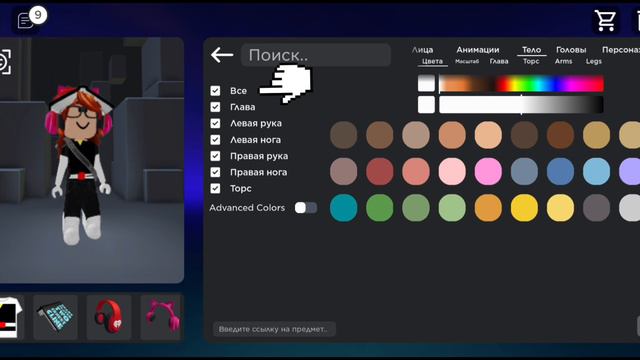Open the chat messages icon with 9 badge
This screenshot has height=360, width=640.
tap(31, 18)
